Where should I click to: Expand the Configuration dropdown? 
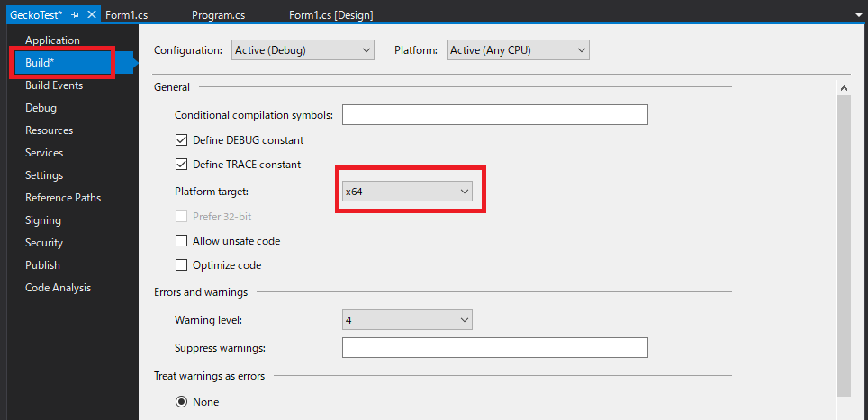pos(303,50)
